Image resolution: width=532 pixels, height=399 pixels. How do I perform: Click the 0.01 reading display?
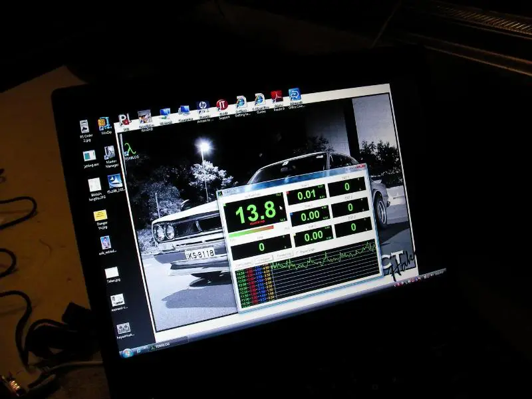[x=307, y=195]
